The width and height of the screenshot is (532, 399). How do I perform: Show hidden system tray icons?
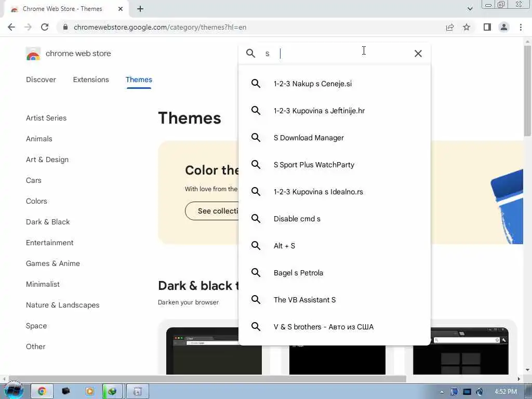pos(442,392)
